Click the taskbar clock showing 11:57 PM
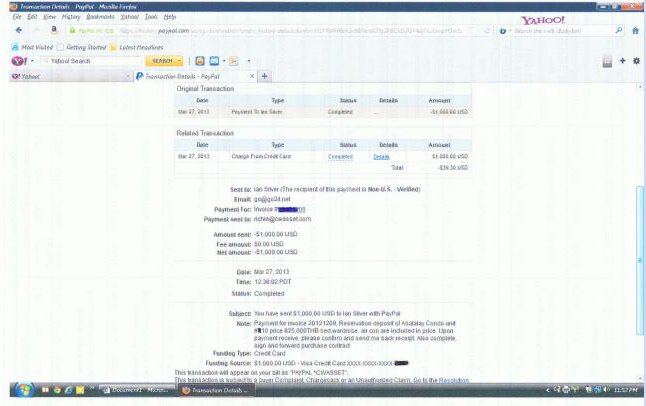 point(625,390)
